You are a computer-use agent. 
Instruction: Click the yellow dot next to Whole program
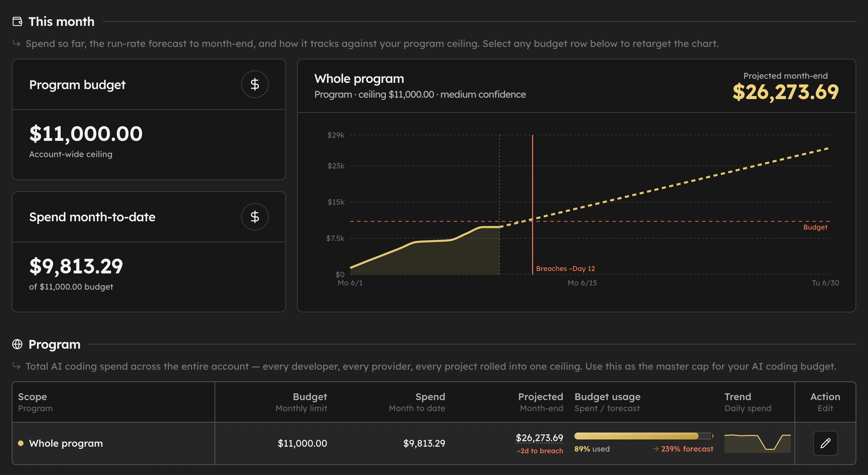pyautogui.click(x=21, y=443)
